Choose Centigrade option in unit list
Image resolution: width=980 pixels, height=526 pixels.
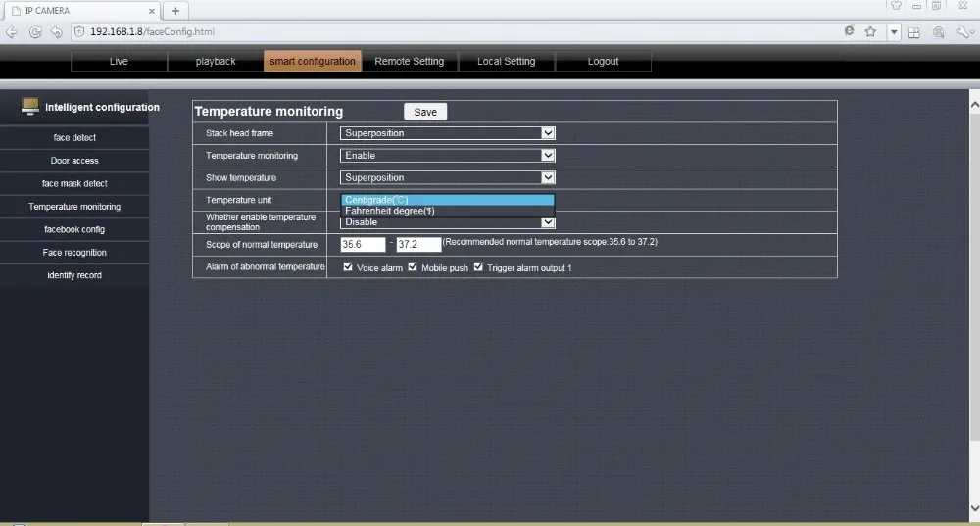tap(448, 200)
